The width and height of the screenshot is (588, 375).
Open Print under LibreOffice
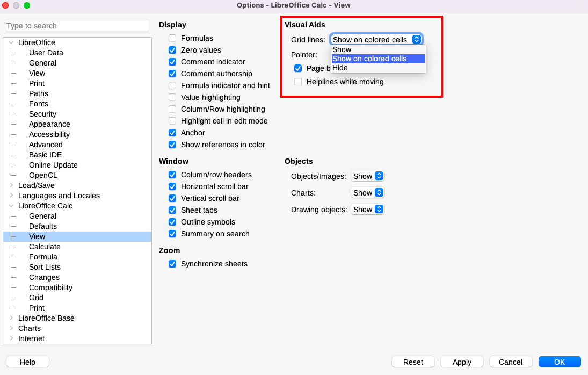[x=37, y=83]
